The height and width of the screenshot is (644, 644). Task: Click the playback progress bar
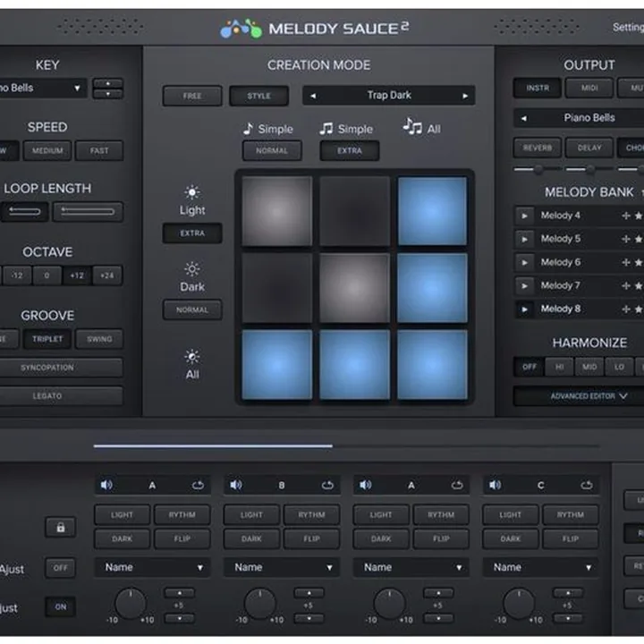(347, 445)
